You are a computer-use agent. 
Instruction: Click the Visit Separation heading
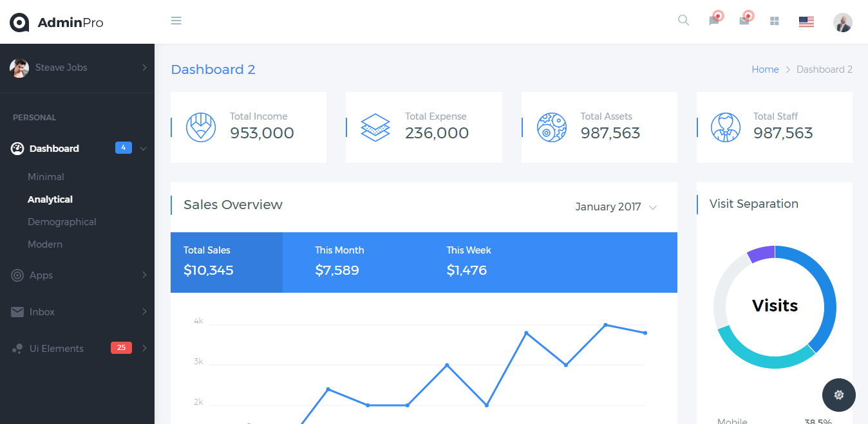pyautogui.click(x=753, y=204)
